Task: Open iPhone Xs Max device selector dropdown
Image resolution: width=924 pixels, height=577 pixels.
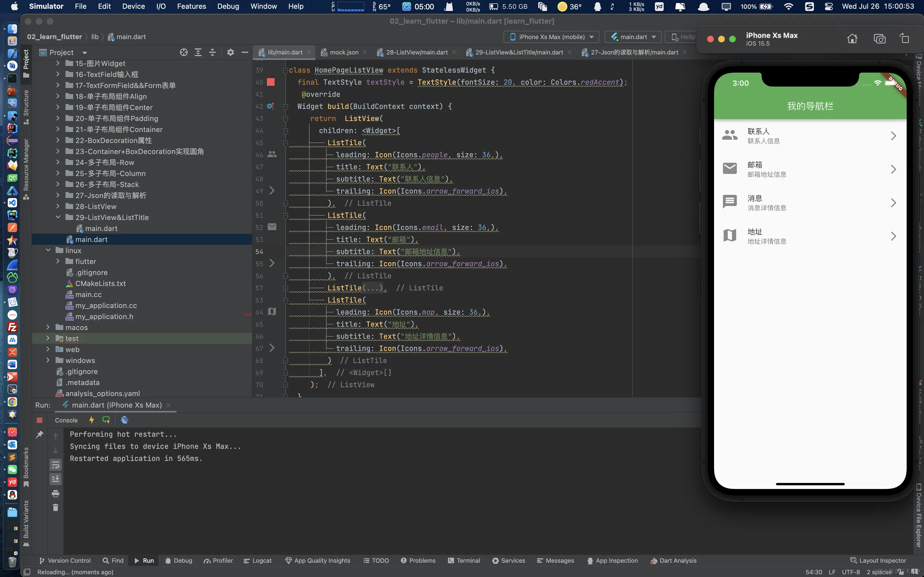Action: (x=552, y=37)
